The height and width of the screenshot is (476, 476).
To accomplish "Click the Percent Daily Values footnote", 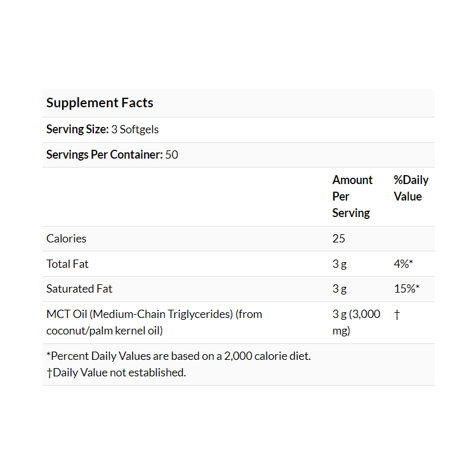I will pyautogui.click(x=178, y=356).
